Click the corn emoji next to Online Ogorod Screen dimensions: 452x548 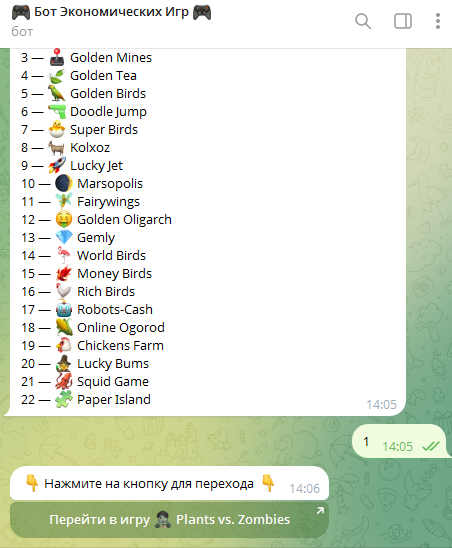tap(64, 328)
